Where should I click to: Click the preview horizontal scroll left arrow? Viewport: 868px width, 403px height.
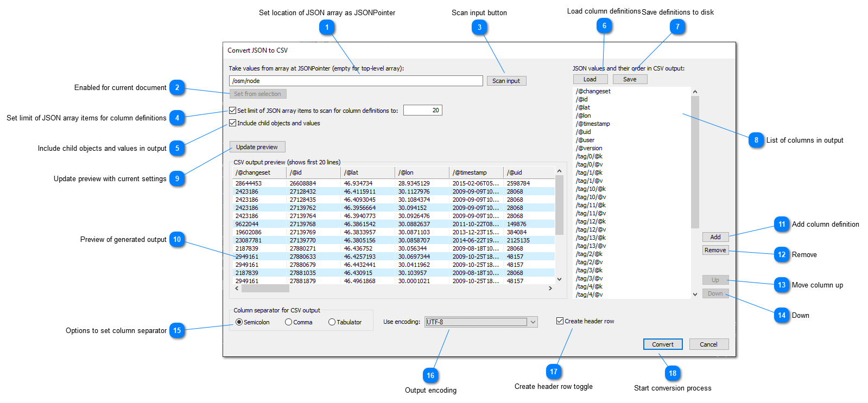pos(237,289)
